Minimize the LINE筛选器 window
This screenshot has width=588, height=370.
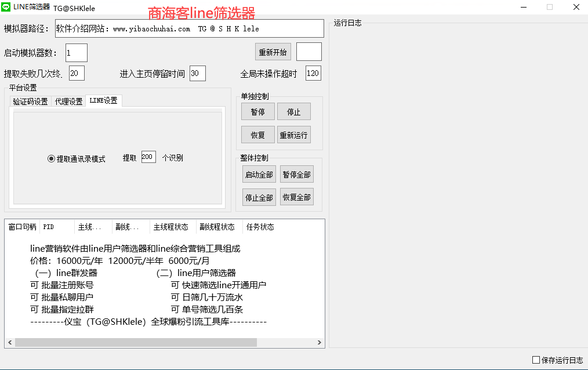click(524, 7)
